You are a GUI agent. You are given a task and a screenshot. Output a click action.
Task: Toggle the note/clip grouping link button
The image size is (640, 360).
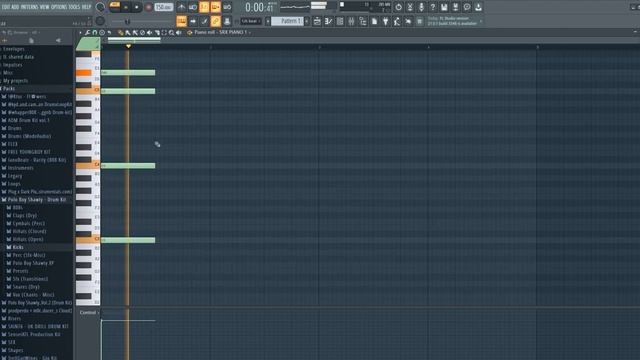pyautogui.click(x=216, y=21)
